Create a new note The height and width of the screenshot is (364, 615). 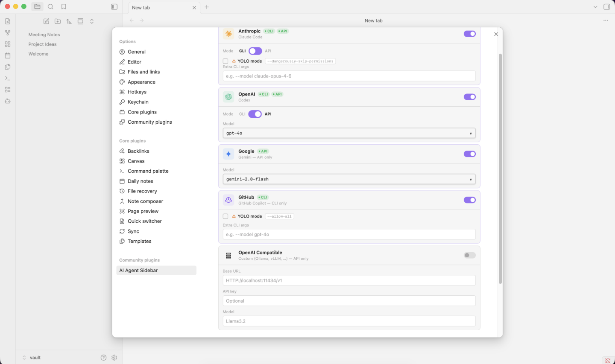coord(46,21)
